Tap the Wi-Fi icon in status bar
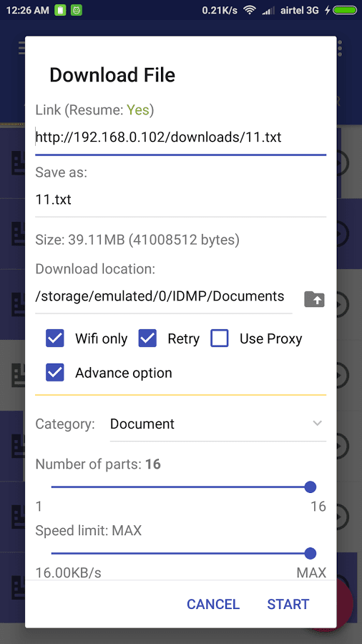Image resolution: width=362 pixels, height=644 pixels. [250, 10]
